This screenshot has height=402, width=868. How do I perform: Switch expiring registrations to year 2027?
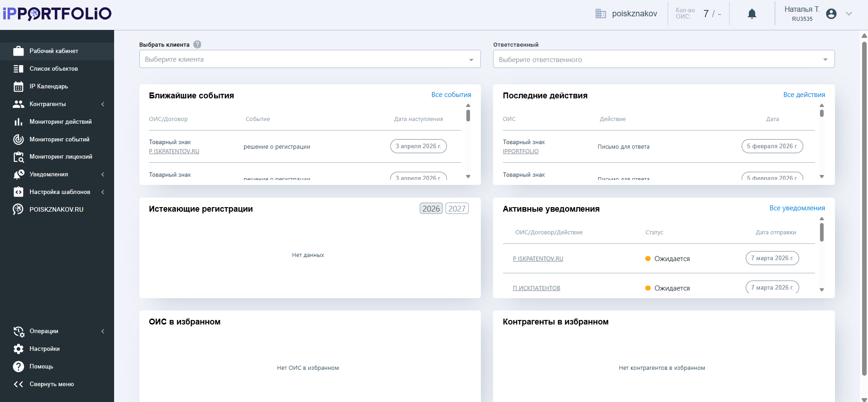coord(456,208)
